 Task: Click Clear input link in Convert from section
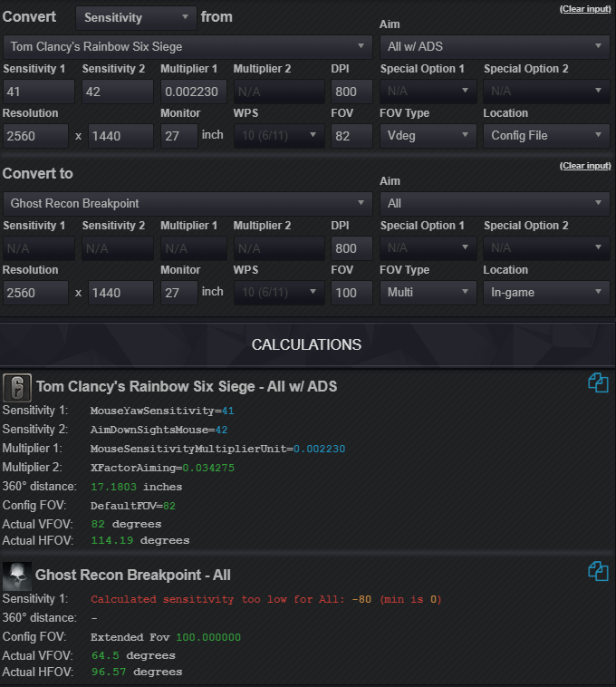coord(585,9)
